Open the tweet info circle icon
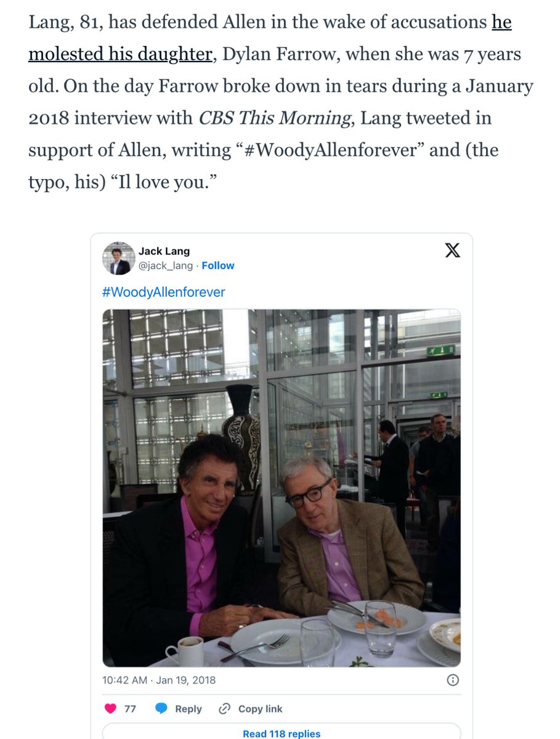Viewport: 560px width, 739px height. pos(452,680)
